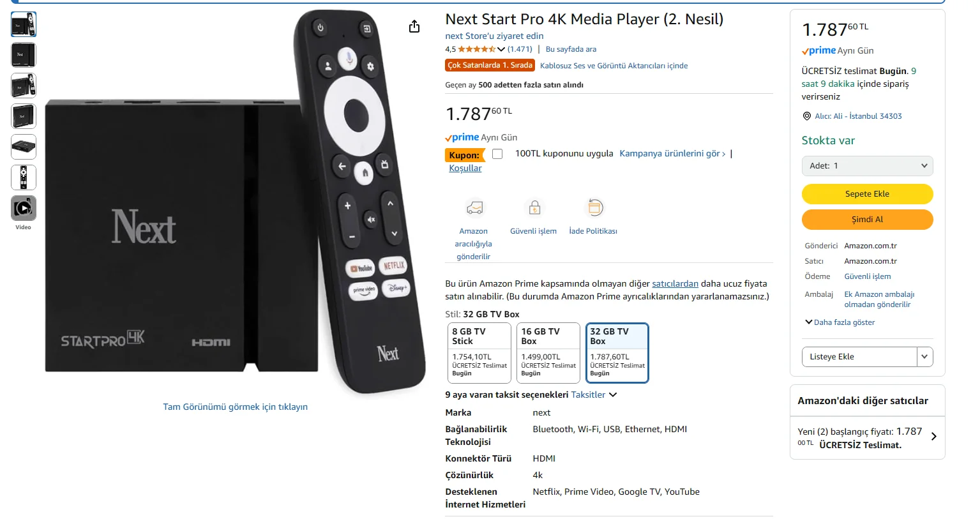The width and height of the screenshot is (980, 519).
Task: Select the 8 GB TV Stick option
Action: click(x=479, y=352)
